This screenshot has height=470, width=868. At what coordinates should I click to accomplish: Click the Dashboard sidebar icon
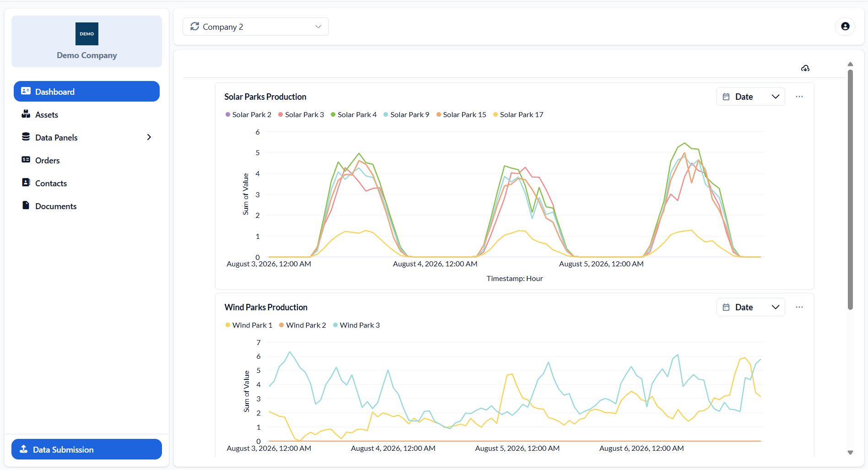click(x=26, y=91)
